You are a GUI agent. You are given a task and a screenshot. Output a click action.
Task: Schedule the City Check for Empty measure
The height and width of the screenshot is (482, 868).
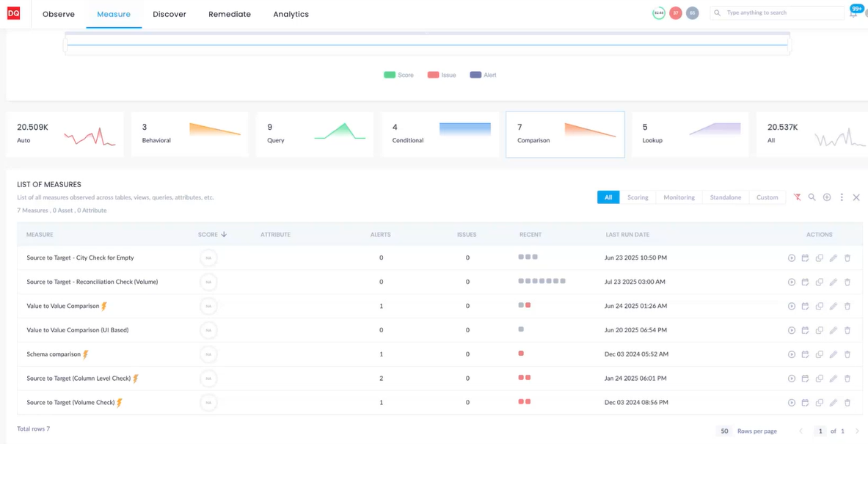806,258
